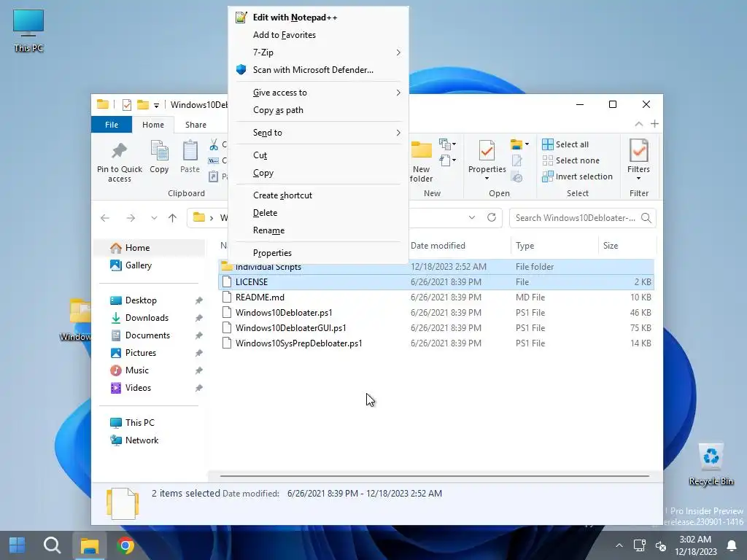747x560 pixels.
Task: Open the Open-with dropdown in ribbon
Action: tap(519, 144)
